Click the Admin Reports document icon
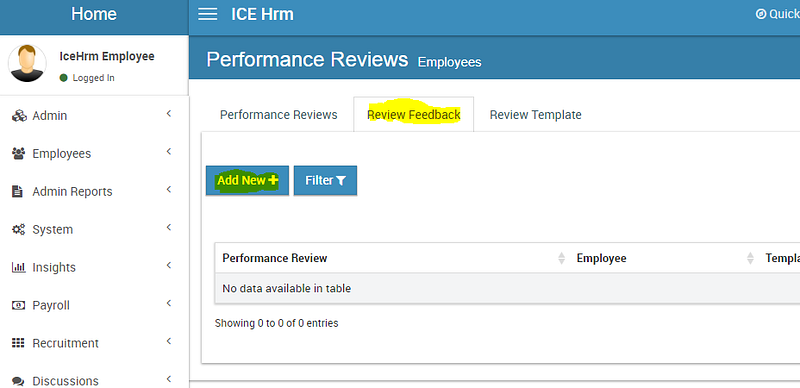800x388 pixels. click(18, 191)
